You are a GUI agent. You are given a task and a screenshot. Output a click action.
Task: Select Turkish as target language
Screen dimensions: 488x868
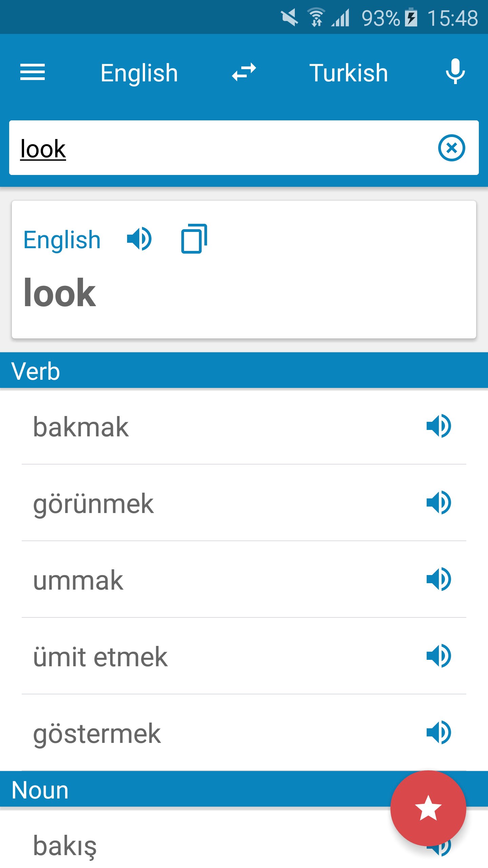point(348,73)
